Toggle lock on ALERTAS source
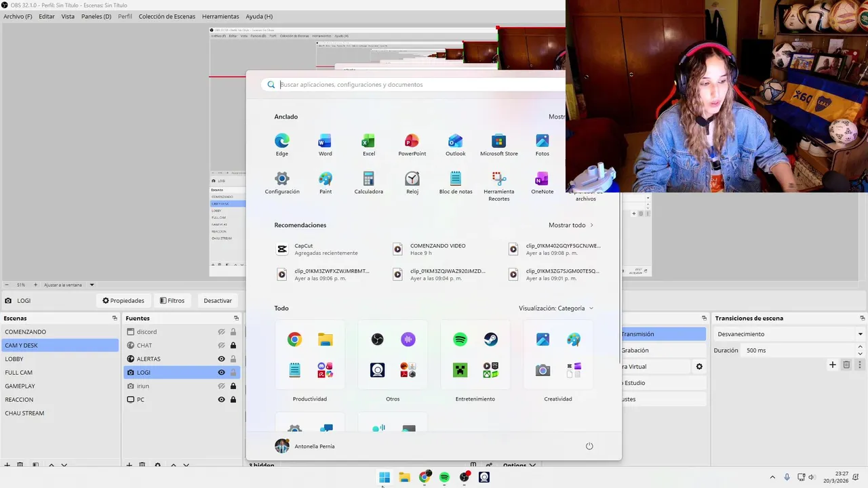The width and height of the screenshot is (868, 488). (x=233, y=359)
